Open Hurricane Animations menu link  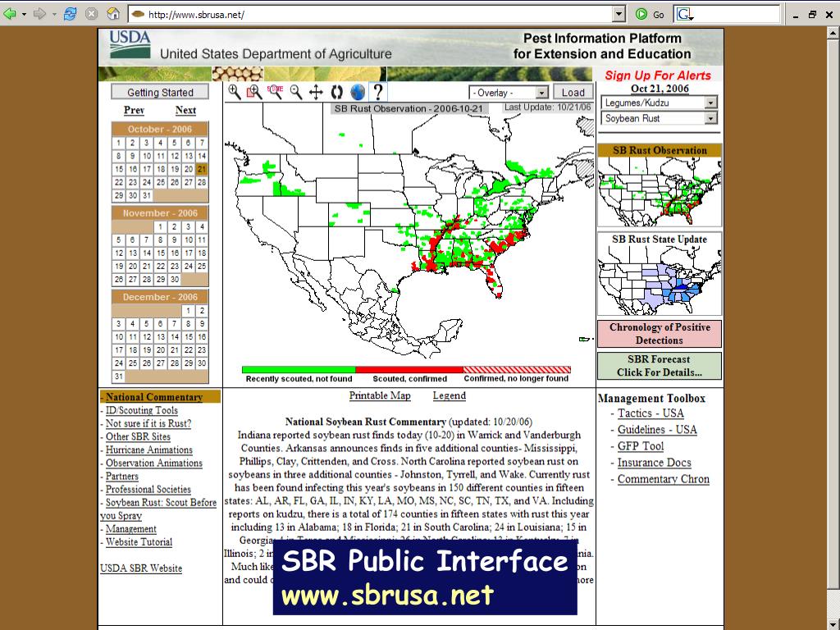point(149,450)
